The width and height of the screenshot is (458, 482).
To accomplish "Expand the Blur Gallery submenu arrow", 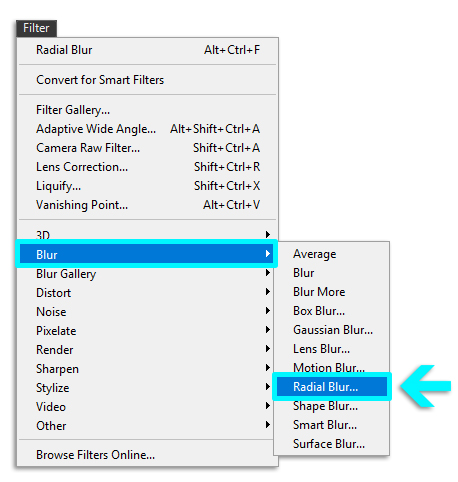I will (x=268, y=273).
